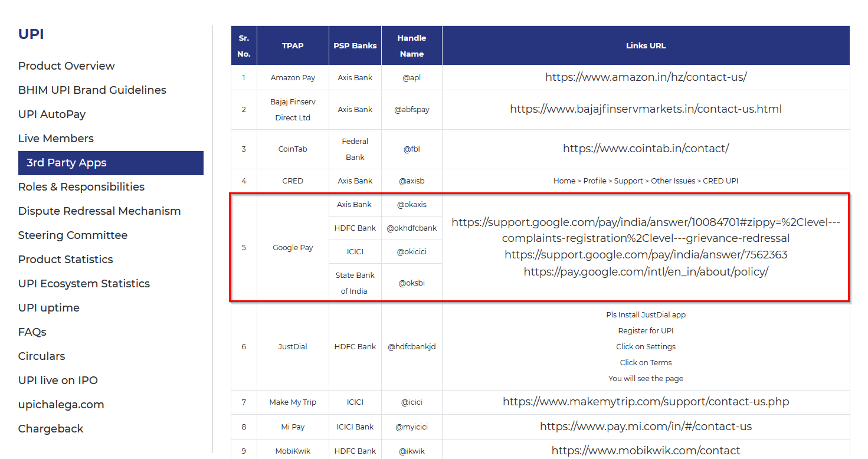
Task: Open the cointab.in contact URL
Action: point(646,149)
